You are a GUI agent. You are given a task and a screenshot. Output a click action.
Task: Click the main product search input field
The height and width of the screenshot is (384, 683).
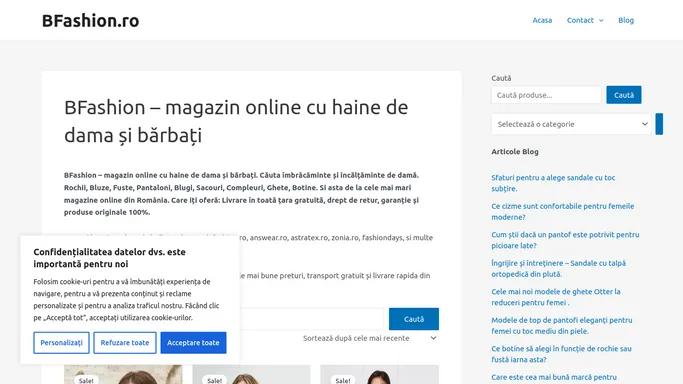(311, 319)
